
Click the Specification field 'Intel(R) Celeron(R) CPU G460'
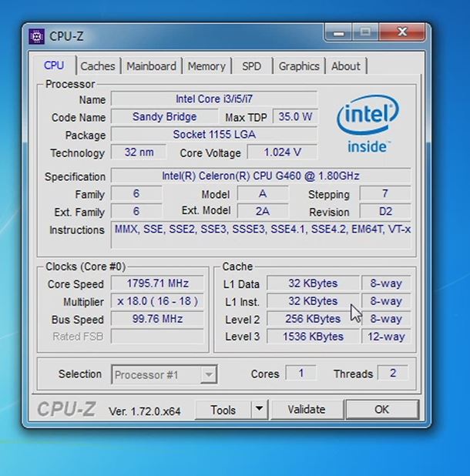pyautogui.click(x=260, y=176)
